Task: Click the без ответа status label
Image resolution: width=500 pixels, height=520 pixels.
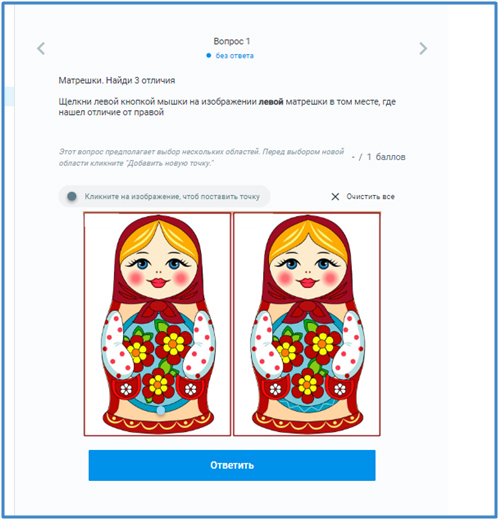Action: coord(234,56)
